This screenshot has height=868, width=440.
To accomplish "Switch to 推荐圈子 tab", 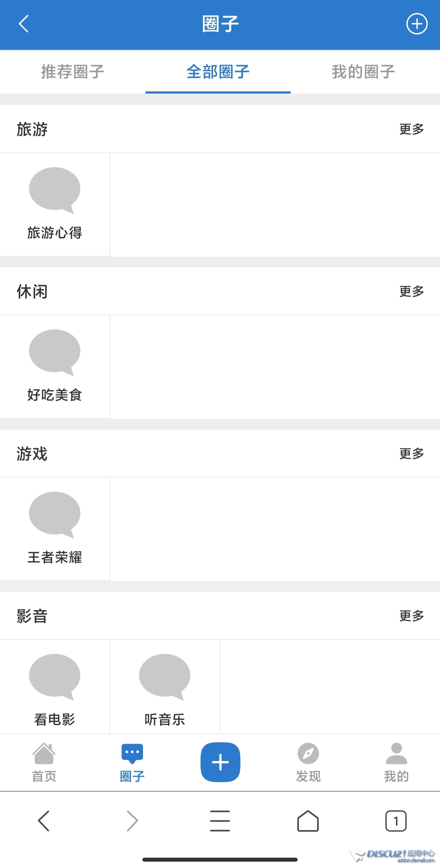I will (73, 72).
